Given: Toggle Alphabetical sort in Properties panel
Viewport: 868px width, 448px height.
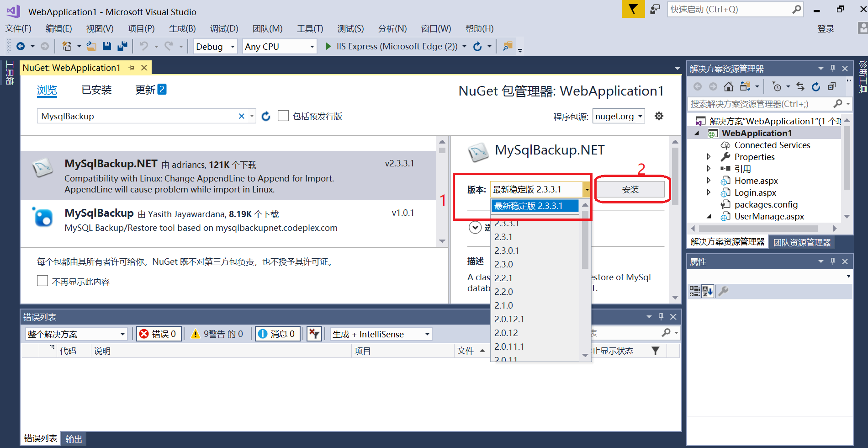Looking at the screenshot, I should (x=708, y=291).
